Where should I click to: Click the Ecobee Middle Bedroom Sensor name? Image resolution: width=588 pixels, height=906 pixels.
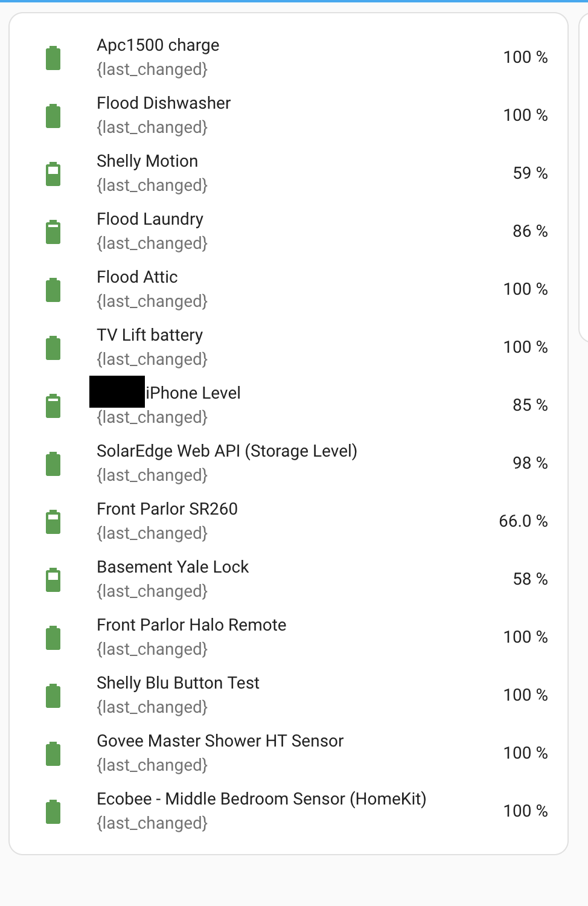coord(262,798)
